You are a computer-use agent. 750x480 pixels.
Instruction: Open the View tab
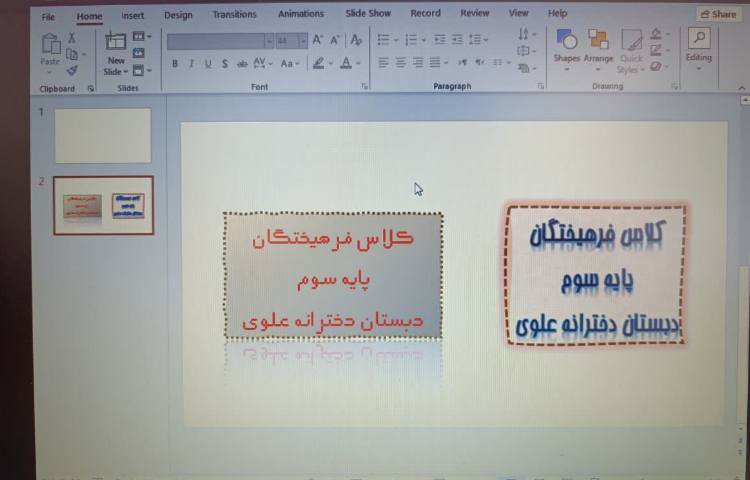pos(518,13)
